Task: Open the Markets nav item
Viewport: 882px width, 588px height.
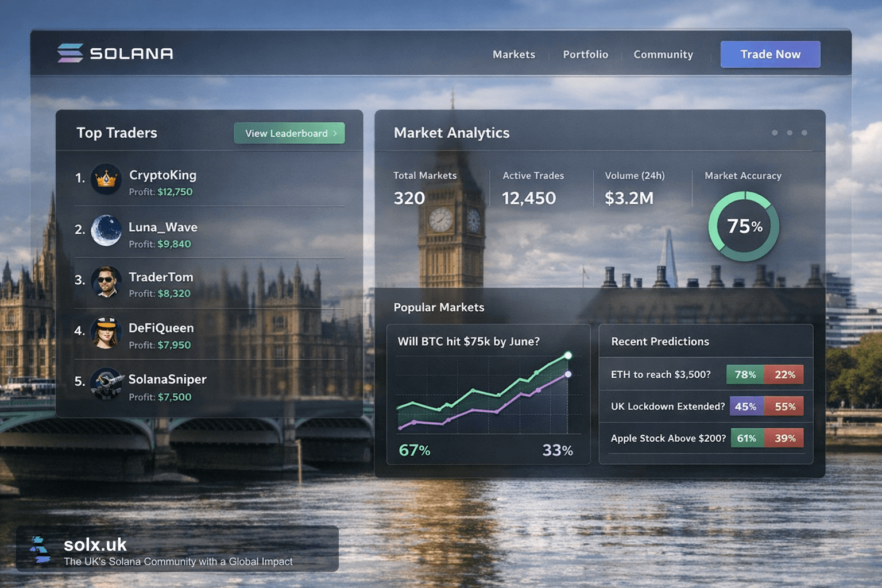Action: pyautogui.click(x=514, y=55)
